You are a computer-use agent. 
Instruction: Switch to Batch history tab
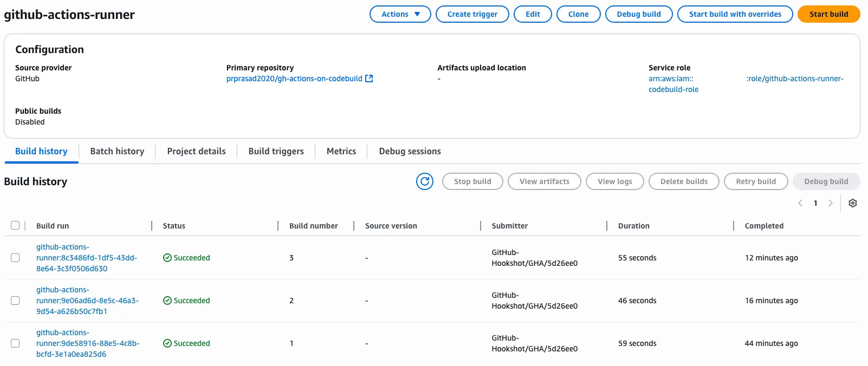(x=117, y=152)
